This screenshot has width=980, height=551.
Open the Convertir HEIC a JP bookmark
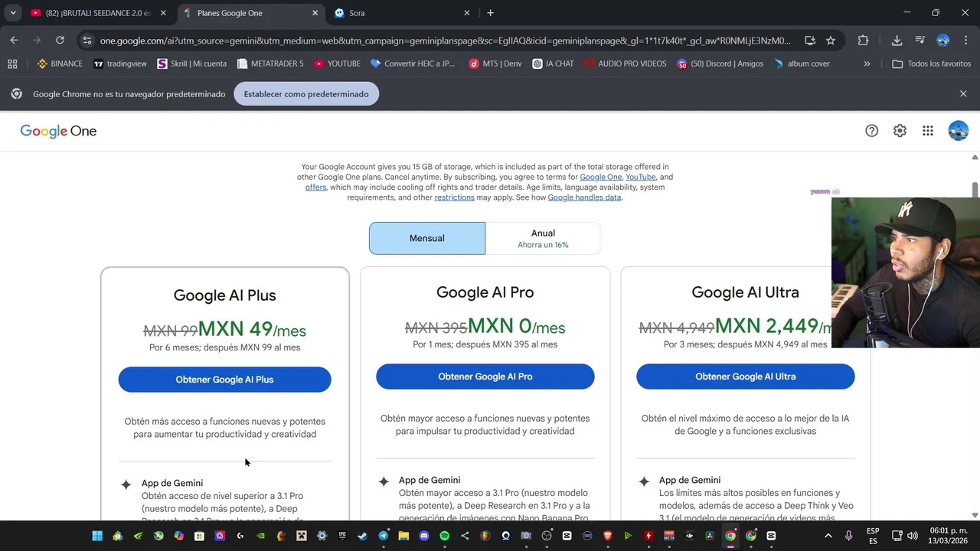coord(412,64)
